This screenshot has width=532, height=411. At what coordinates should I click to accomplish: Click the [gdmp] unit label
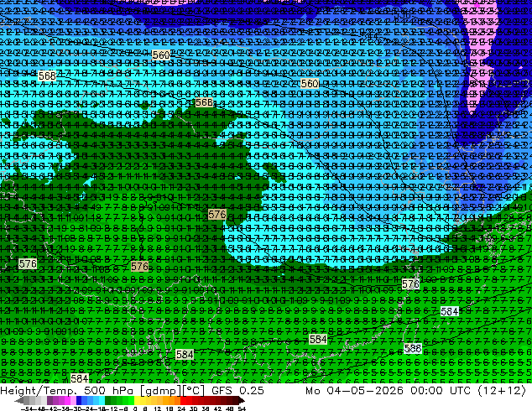[x=159, y=391]
